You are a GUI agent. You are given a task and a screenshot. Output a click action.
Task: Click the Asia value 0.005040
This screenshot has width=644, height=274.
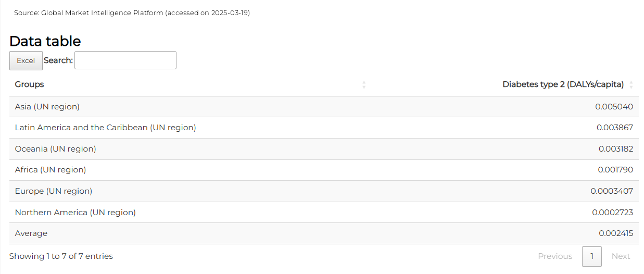coord(614,107)
